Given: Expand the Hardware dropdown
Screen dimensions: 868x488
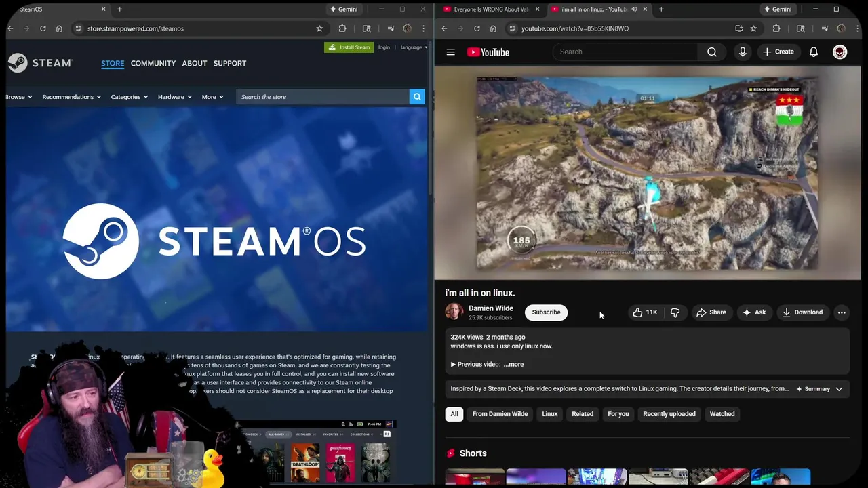Looking at the screenshot, I should point(174,97).
